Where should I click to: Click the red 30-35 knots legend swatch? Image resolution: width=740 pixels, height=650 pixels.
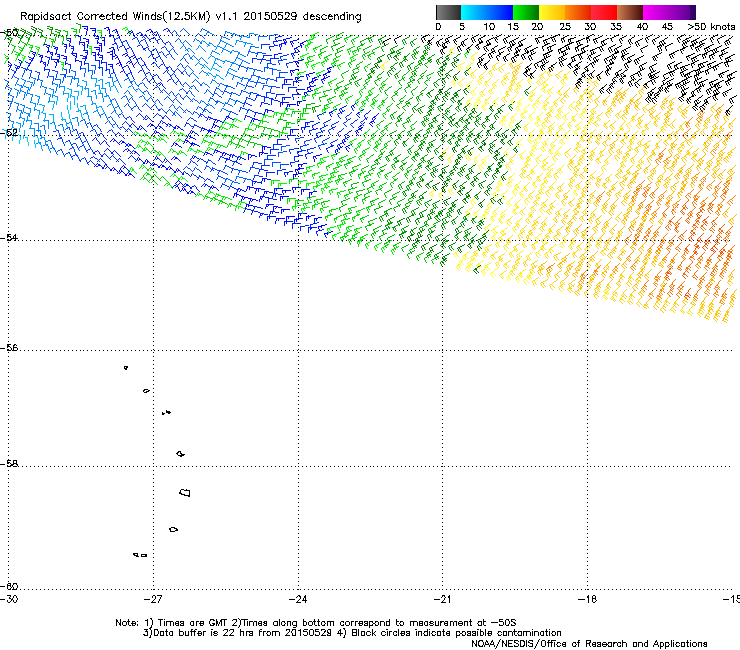(x=604, y=12)
